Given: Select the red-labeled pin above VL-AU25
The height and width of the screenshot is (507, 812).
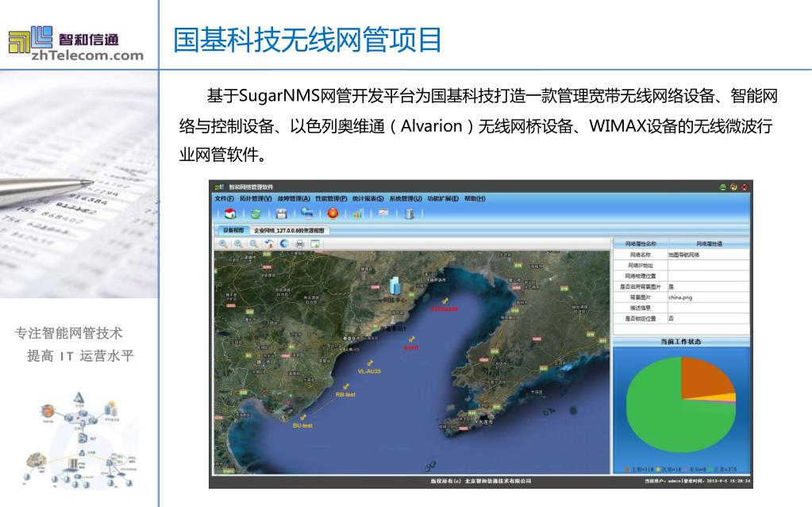Looking at the screenshot, I should pos(412,340).
